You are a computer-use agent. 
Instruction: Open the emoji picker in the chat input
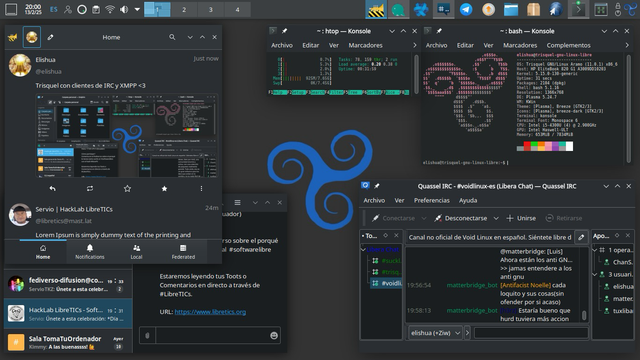tap(274, 336)
